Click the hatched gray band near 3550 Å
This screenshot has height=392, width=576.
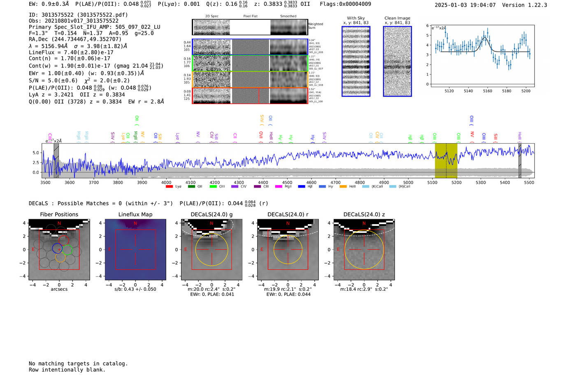pyautogui.click(x=56, y=161)
